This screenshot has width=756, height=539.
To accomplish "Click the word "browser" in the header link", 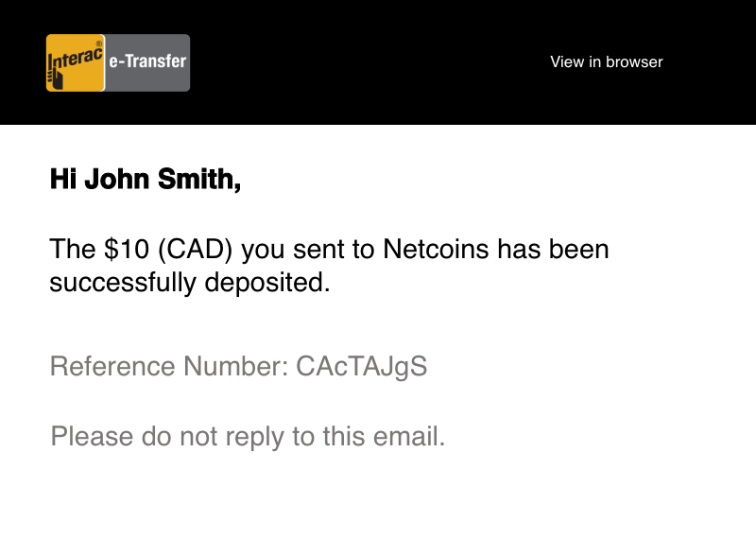I will 634,62.
